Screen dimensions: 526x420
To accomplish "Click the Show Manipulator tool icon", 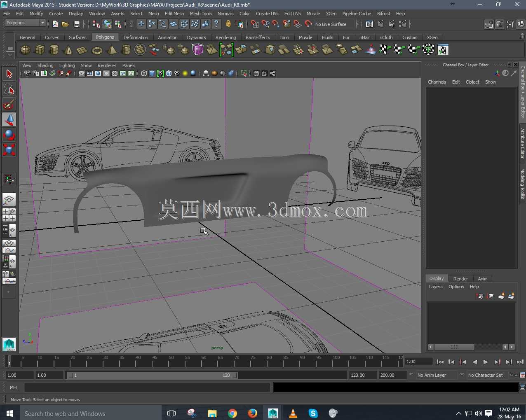I will point(9,179).
